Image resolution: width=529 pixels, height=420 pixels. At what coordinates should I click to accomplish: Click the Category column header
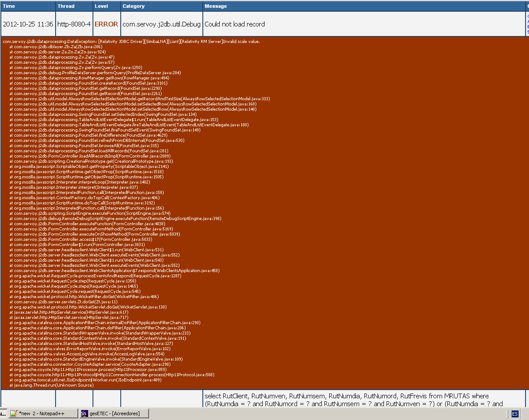[162, 6]
